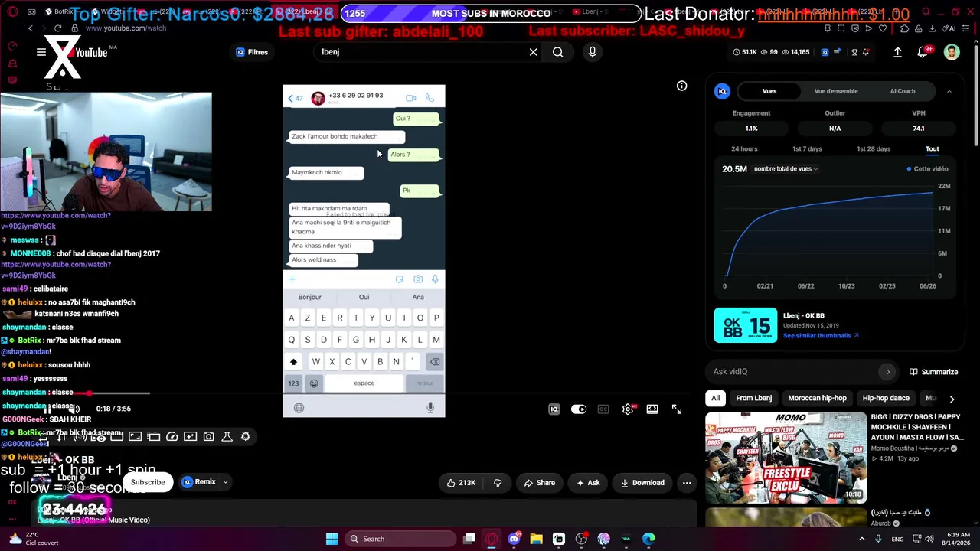Open the BIGG, DIZZY DROS video title
Image resolution: width=980 pixels, height=551 pixels.
tap(916, 427)
